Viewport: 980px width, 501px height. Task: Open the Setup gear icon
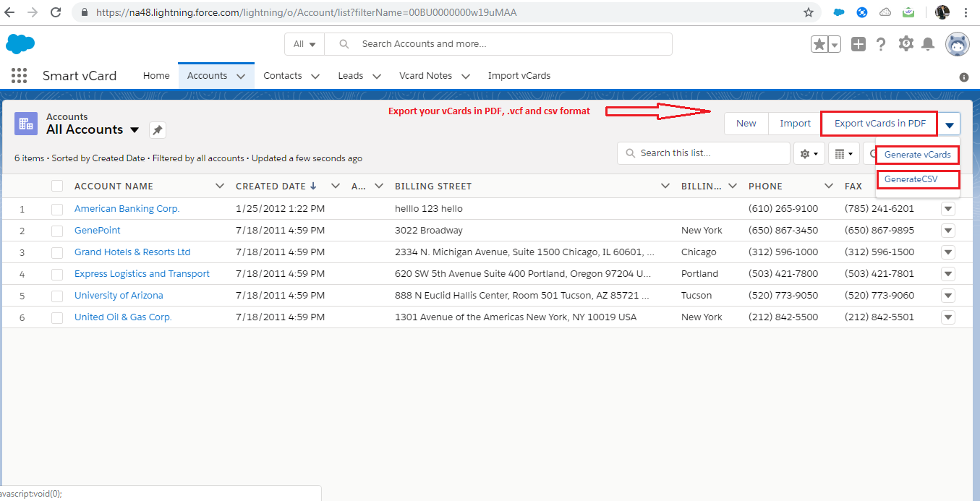906,44
